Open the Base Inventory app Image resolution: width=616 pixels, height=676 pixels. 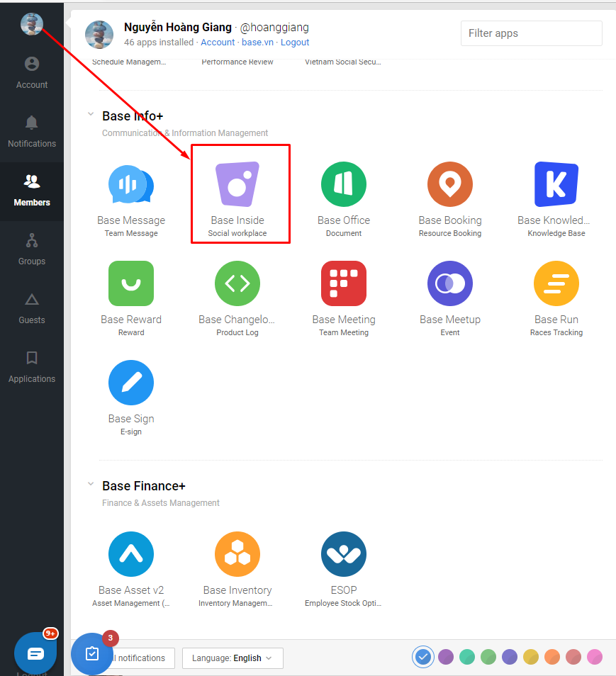coord(237,570)
